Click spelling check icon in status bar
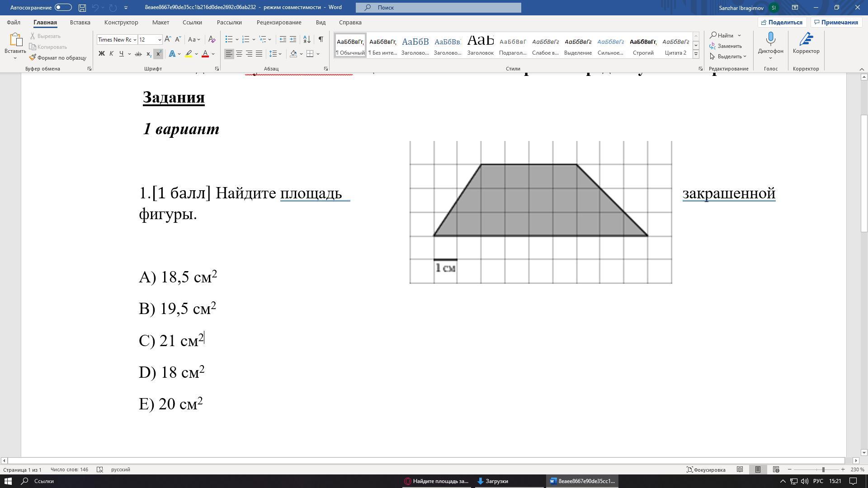Viewport: 868px width, 488px height. point(100,469)
